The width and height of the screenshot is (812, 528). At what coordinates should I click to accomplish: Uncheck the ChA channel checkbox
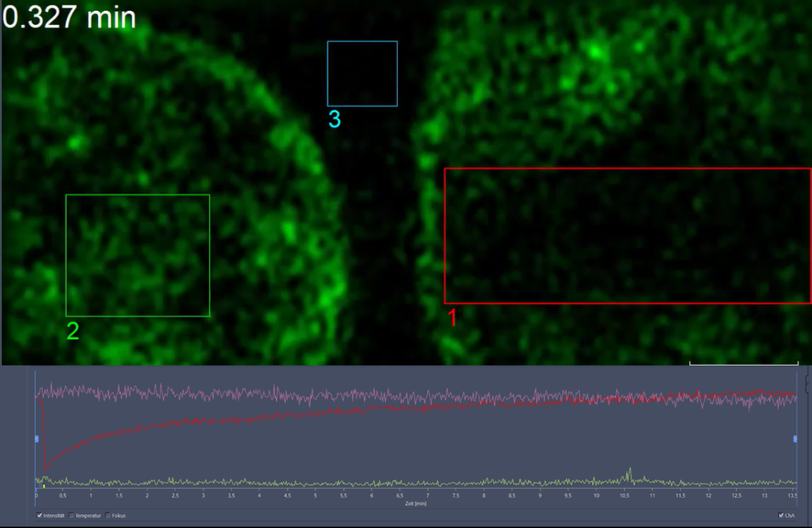coord(782,515)
